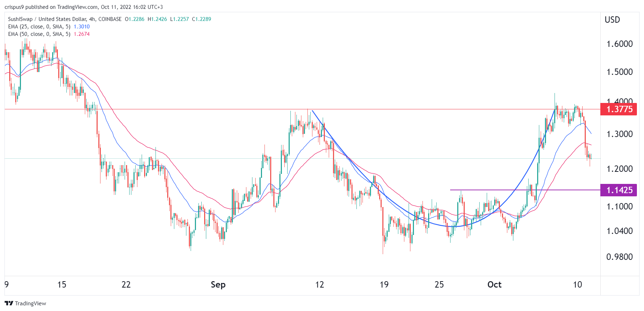Click the high price H1.2426 in header
The image size is (644, 311).
pos(157,19)
